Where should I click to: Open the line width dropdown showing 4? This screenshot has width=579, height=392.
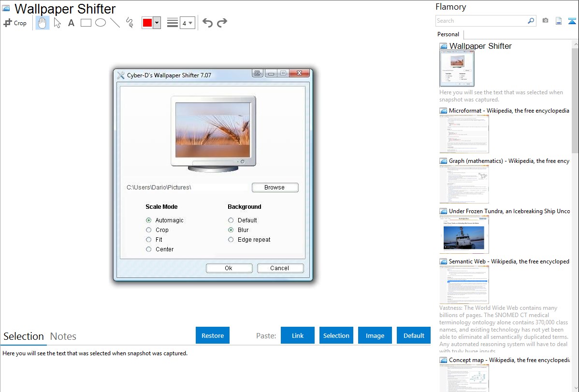point(187,23)
